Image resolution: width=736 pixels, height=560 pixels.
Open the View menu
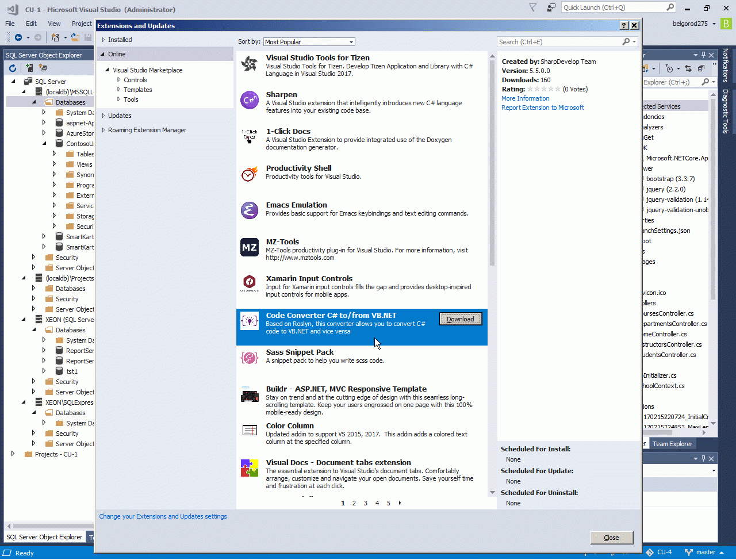click(x=54, y=24)
